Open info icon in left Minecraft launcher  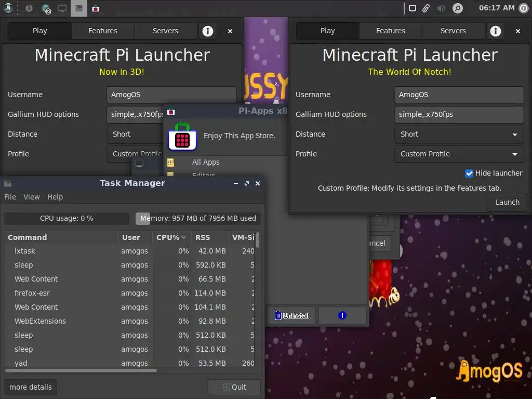[208, 31]
